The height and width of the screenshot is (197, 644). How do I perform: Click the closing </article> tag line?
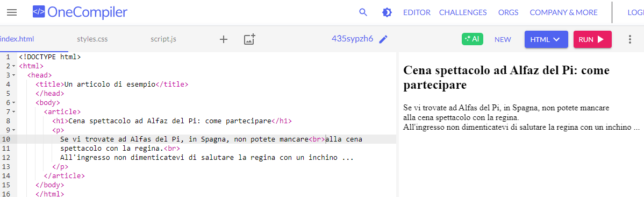pos(64,175)
